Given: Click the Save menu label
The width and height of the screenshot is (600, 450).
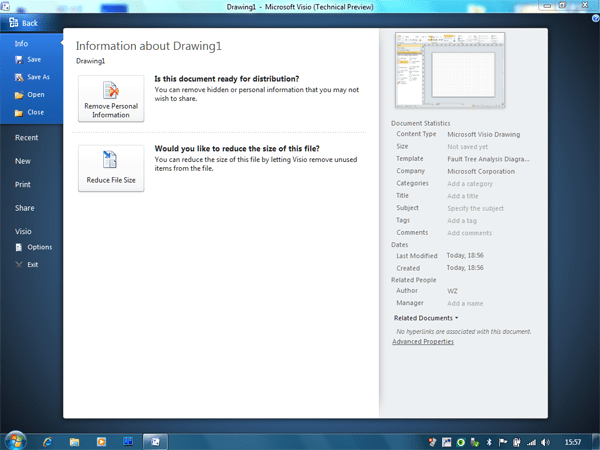Looking at the screenshot, I should (x=34, y=60).
